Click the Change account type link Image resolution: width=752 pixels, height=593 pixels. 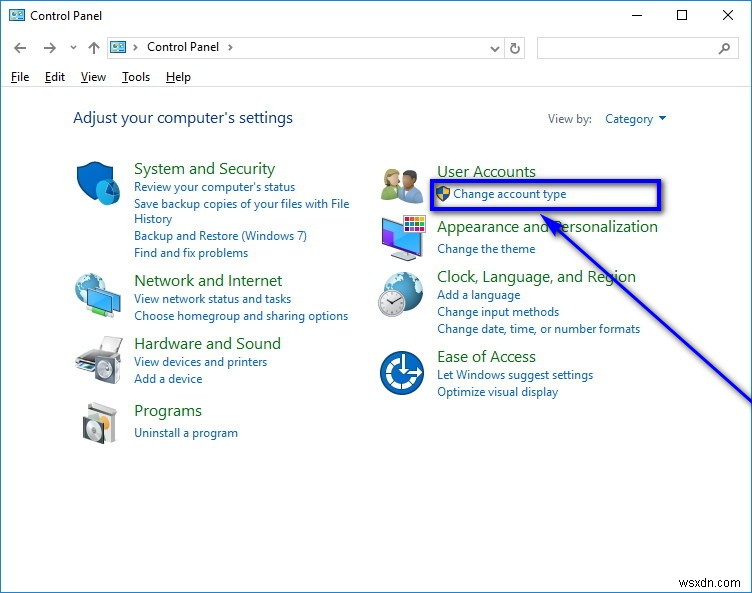click(509, 194)
